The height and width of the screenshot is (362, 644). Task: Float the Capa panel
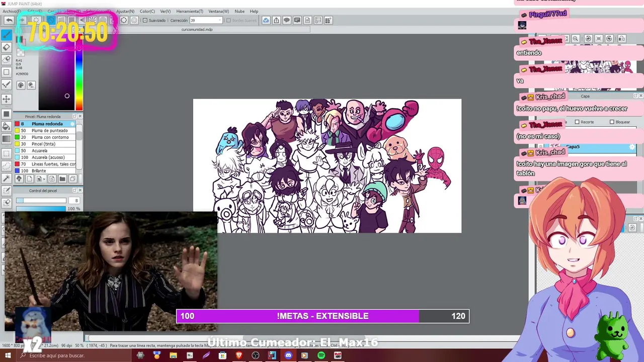point(635,96)
